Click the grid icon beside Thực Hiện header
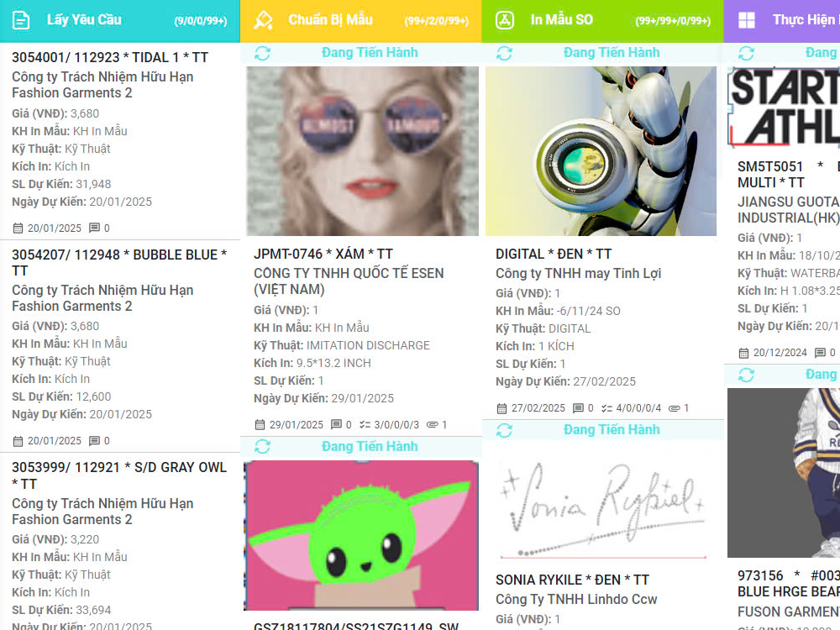The image size is (840, 630). (x=747, y=20)
